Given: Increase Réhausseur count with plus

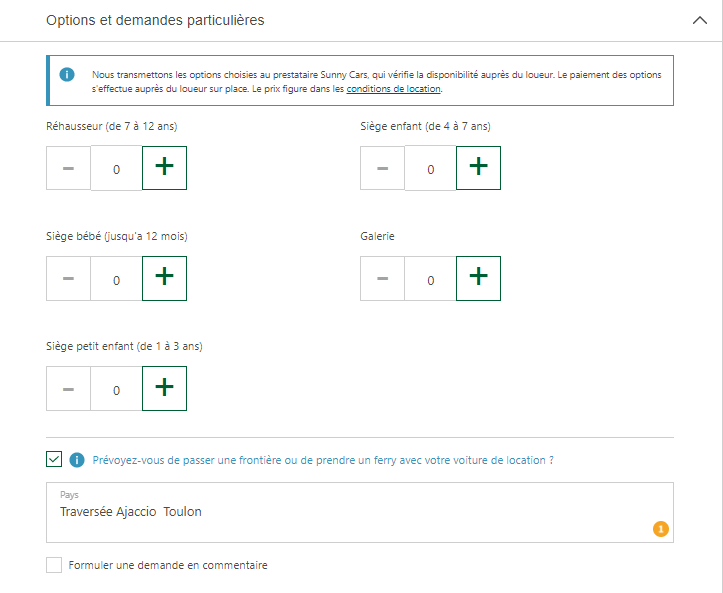Looking at the screenshot, I should coord(164,168).
